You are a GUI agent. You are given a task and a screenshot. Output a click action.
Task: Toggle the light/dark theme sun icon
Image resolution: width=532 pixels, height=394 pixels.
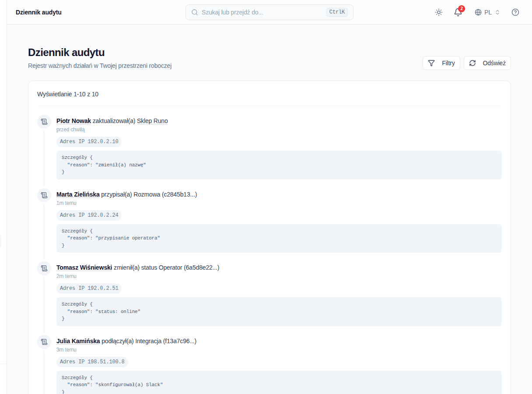(439, 12)
